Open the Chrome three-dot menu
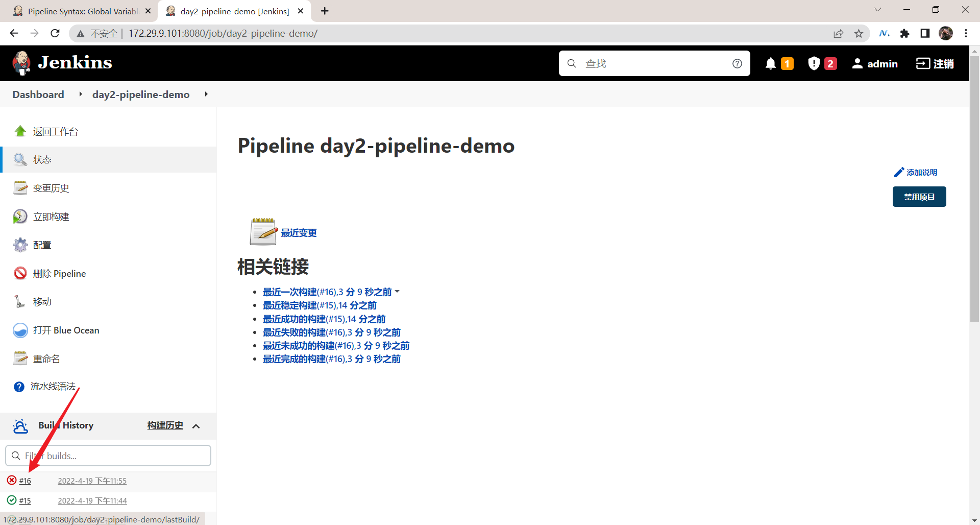The height and width of the screenshot is (525, 980). tap(966, 33)
